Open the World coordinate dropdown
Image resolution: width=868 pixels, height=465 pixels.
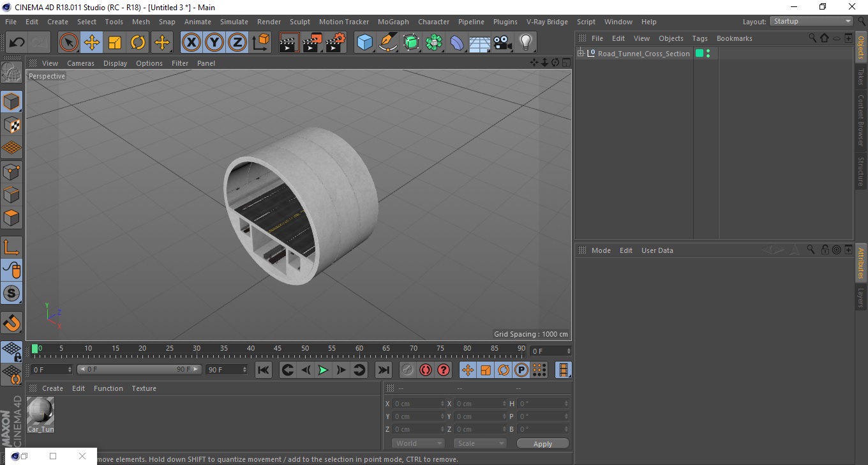(418, 443)
